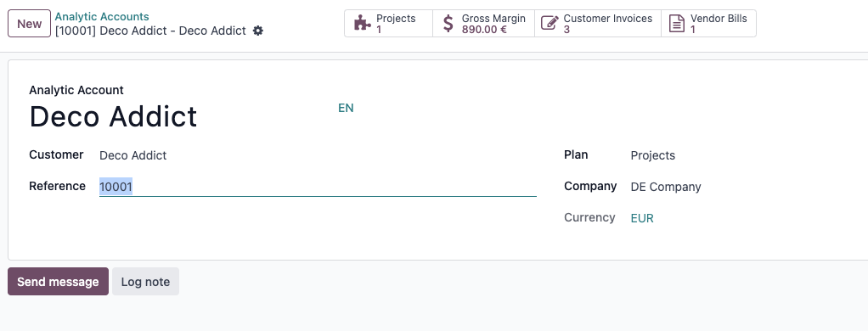The height and width of the screenshot is (331, 868).
Task: Click the Reference field label
Action: pos(58,187)
